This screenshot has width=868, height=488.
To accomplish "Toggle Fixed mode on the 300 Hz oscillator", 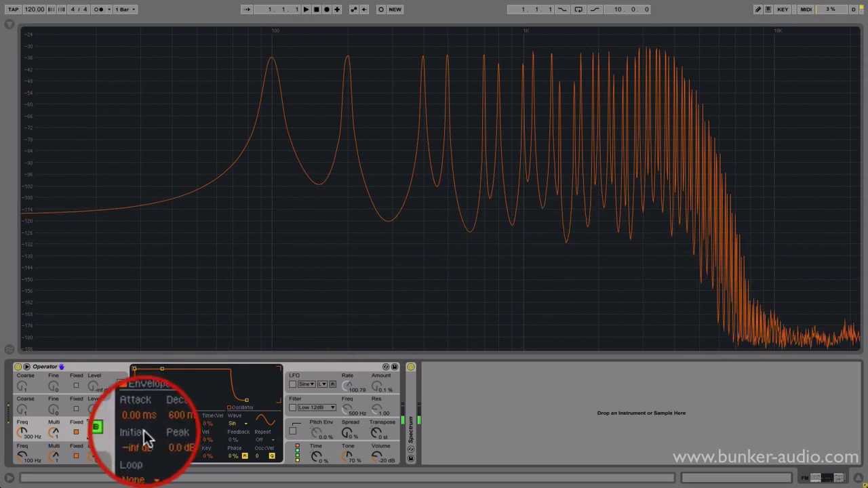I will coord(76,432).
